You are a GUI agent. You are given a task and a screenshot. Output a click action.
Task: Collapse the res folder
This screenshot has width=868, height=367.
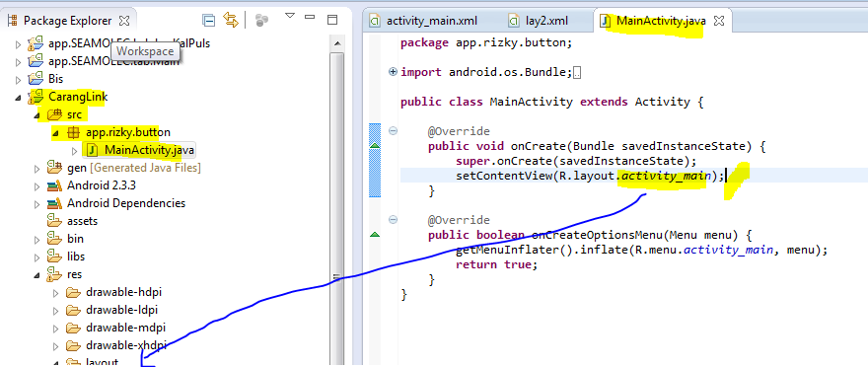click(36, 274)
